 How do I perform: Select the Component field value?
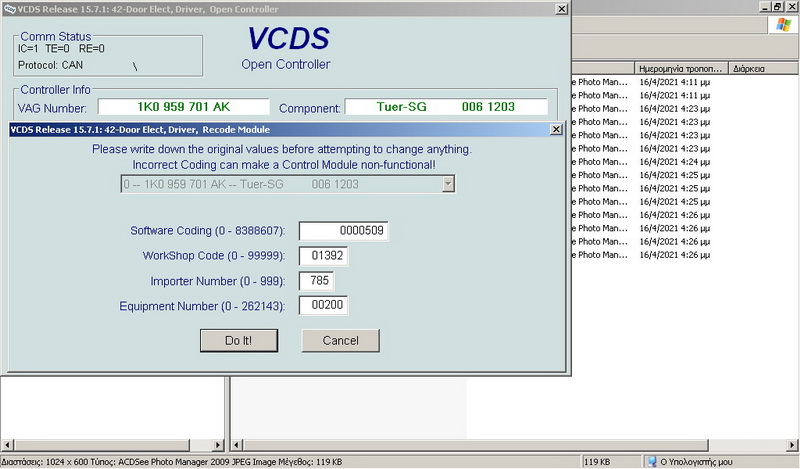[446, 107]
